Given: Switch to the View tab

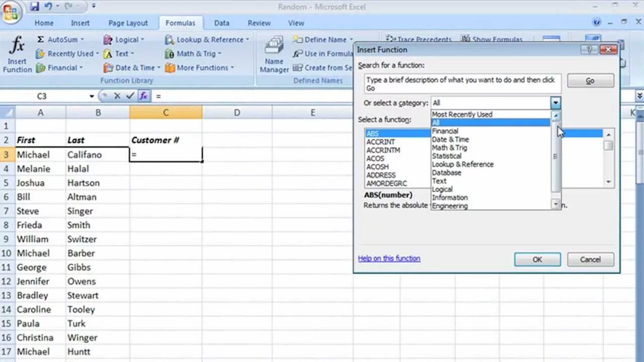Looking at the screenshot, I should point(296,23).
